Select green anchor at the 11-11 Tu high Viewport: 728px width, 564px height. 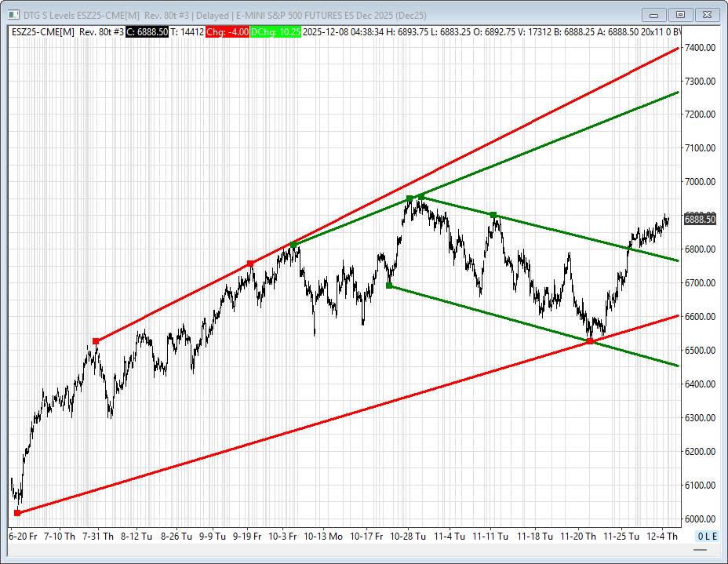tap(493, 214)
